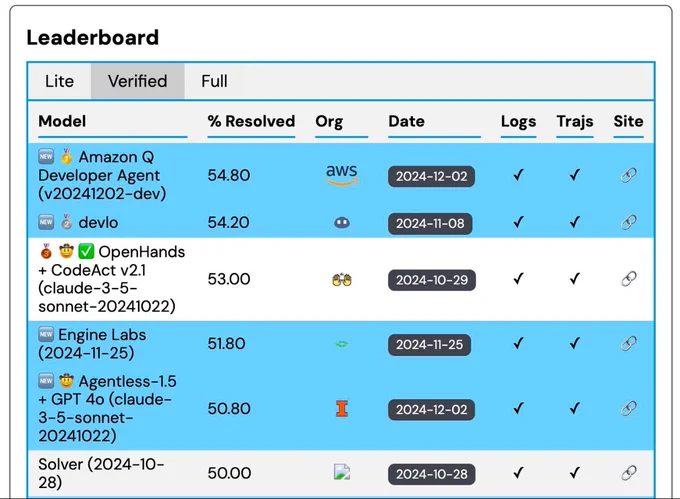Click the 50.00 resolved score

pos(229,473)
